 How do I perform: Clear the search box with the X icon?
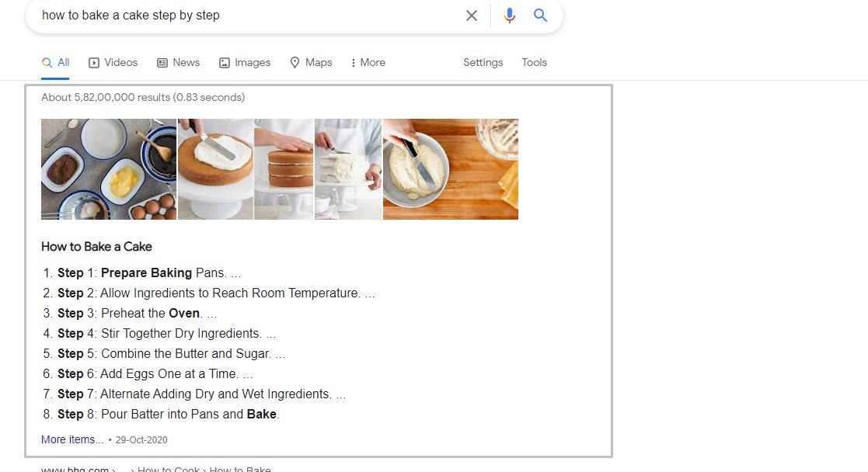pos(471,16)
